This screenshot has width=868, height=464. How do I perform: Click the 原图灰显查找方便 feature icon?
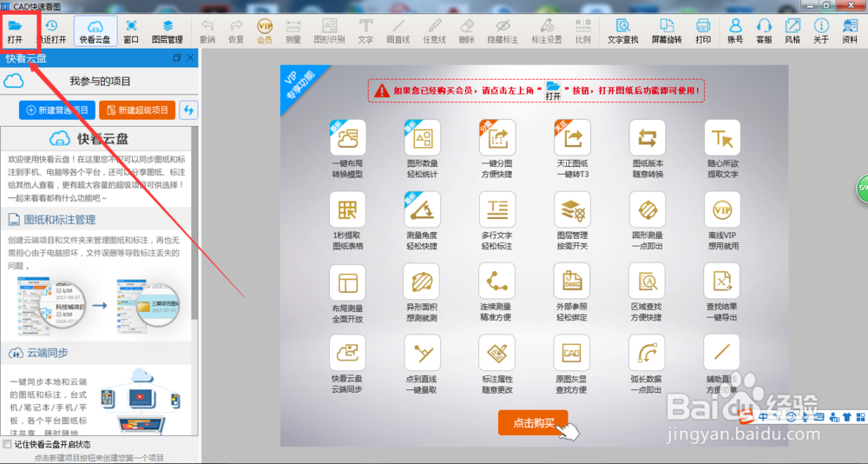572,353
